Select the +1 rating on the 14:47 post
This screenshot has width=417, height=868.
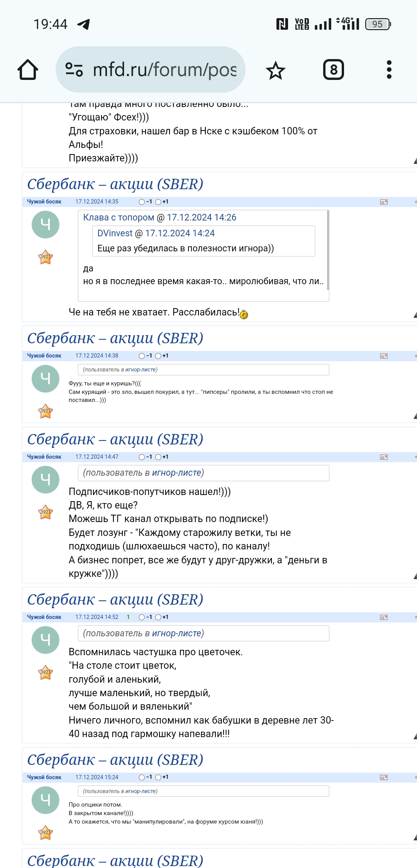[x=158, y=457]
